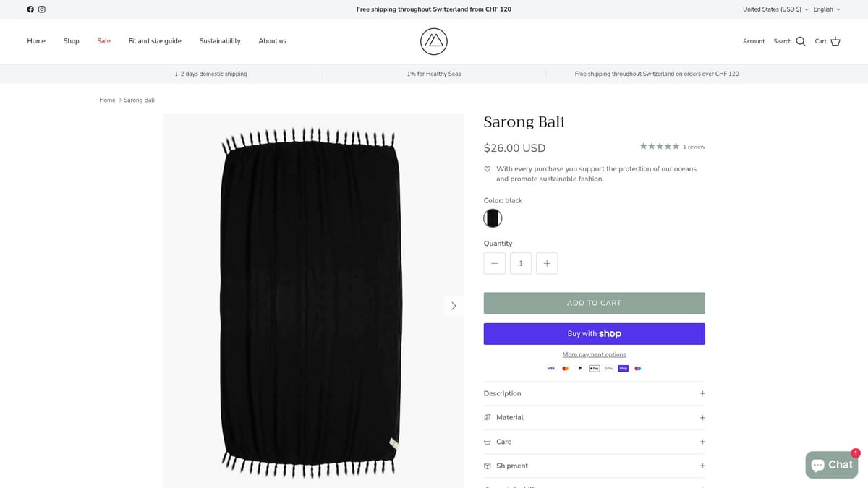Click the Shipment package icon
Viewport: 868px width, 488px height.
pyautogui.click(x=488, y=466)
